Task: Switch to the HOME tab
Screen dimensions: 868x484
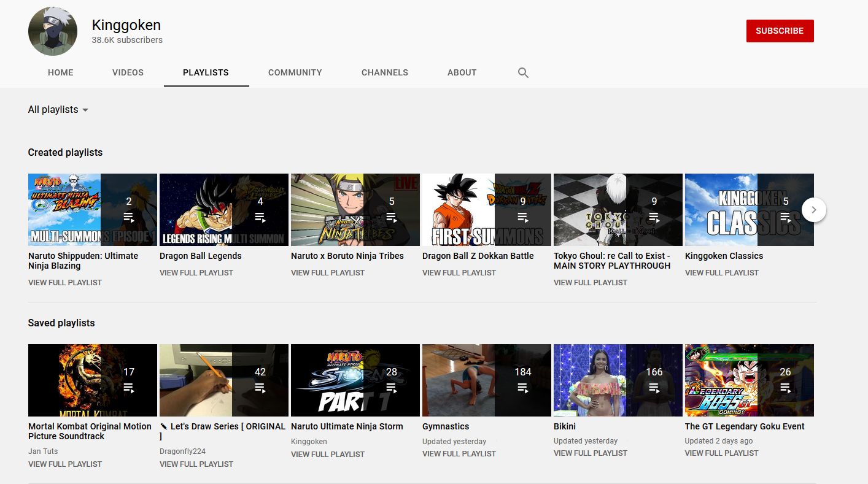Action: tap(61, 72)
